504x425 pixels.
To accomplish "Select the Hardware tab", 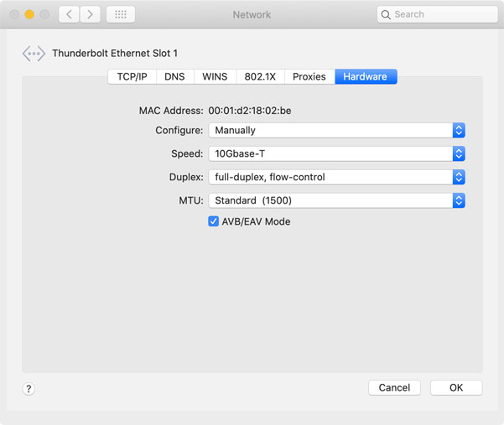I will click(365, 76).
